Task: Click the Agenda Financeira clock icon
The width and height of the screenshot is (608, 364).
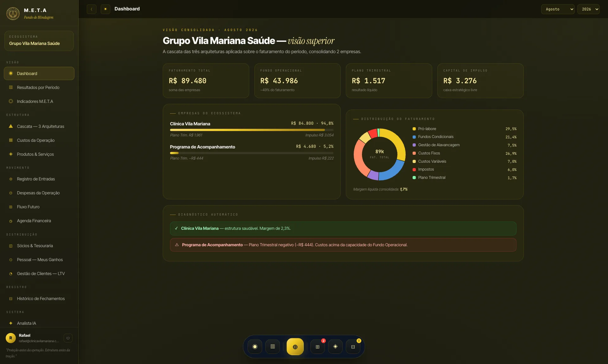Action: [11, 221]
